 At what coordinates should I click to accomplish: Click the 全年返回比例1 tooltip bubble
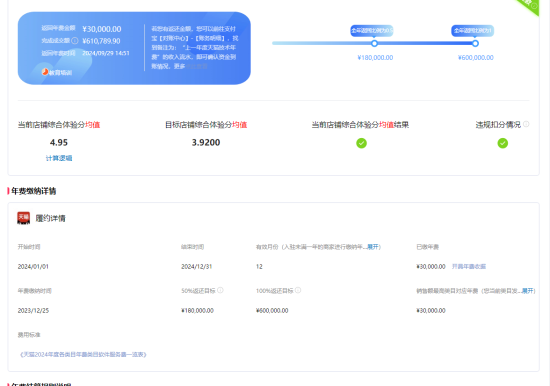coord(472,31)
